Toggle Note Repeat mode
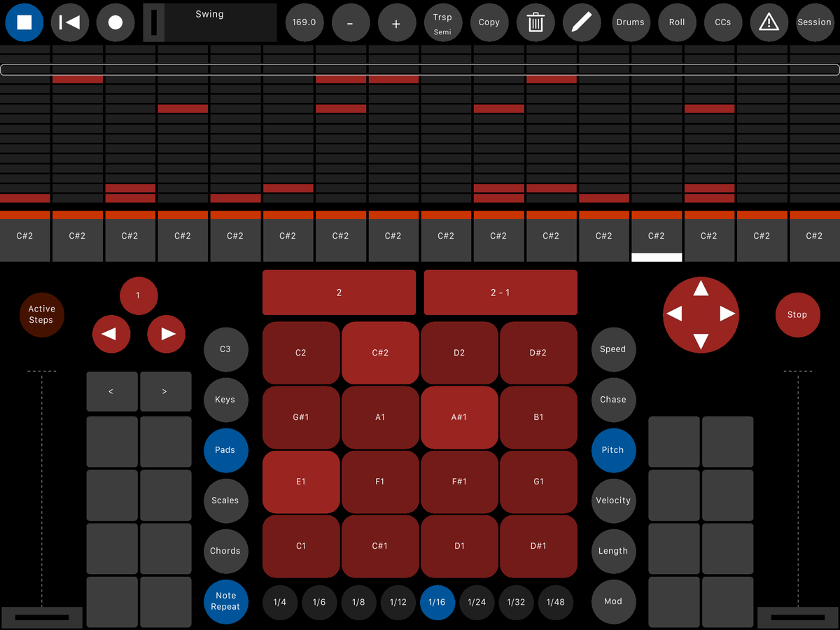 (x=225, y=601)
